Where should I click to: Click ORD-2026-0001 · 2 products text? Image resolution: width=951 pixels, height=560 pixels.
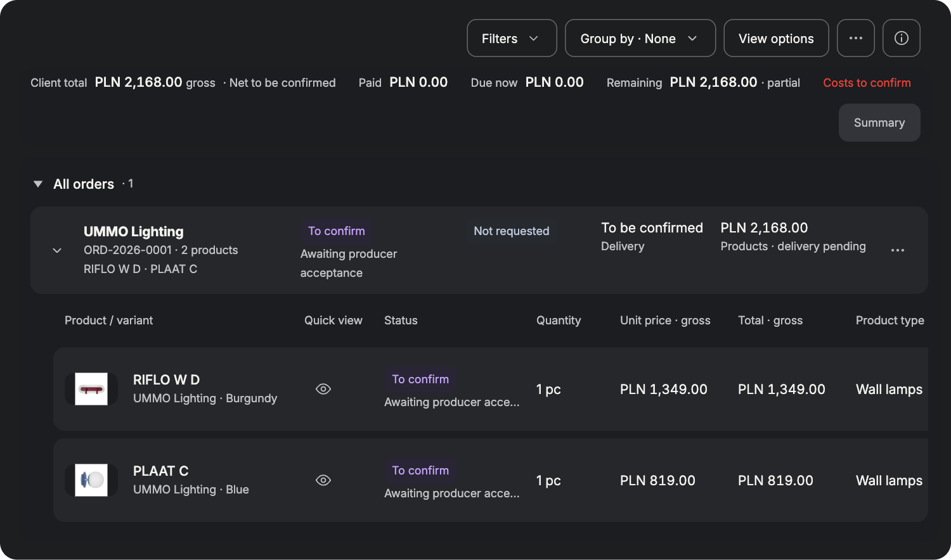point(161,250)
